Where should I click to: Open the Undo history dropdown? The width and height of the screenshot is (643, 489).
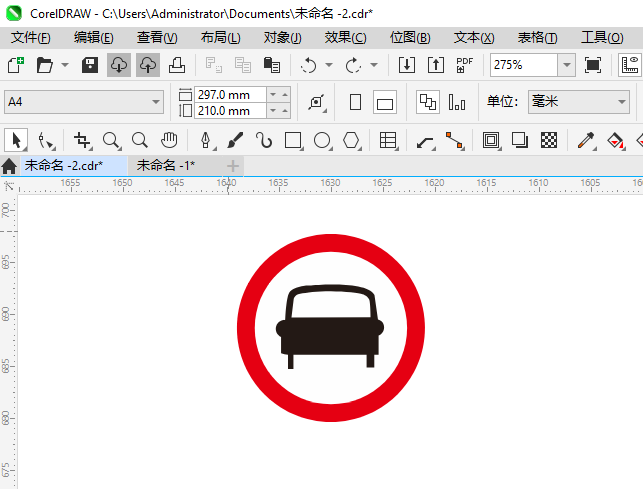[x=329, y=65]
